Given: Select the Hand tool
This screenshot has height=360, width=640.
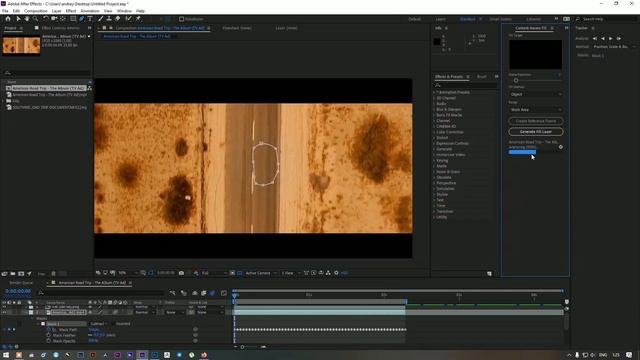Looking at the screenshot, I should pos(27,19).
